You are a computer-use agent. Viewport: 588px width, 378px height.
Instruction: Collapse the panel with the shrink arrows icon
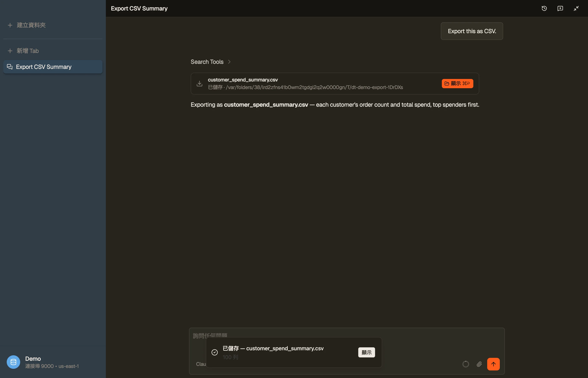point(576,8)
